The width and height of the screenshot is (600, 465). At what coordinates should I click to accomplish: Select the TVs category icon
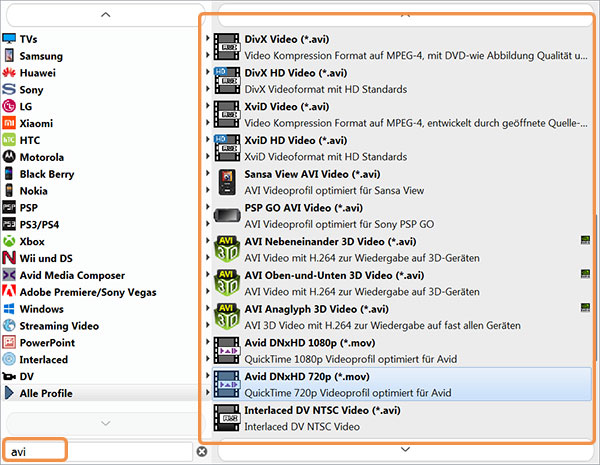pyautogui.click(x=9, y=39)
